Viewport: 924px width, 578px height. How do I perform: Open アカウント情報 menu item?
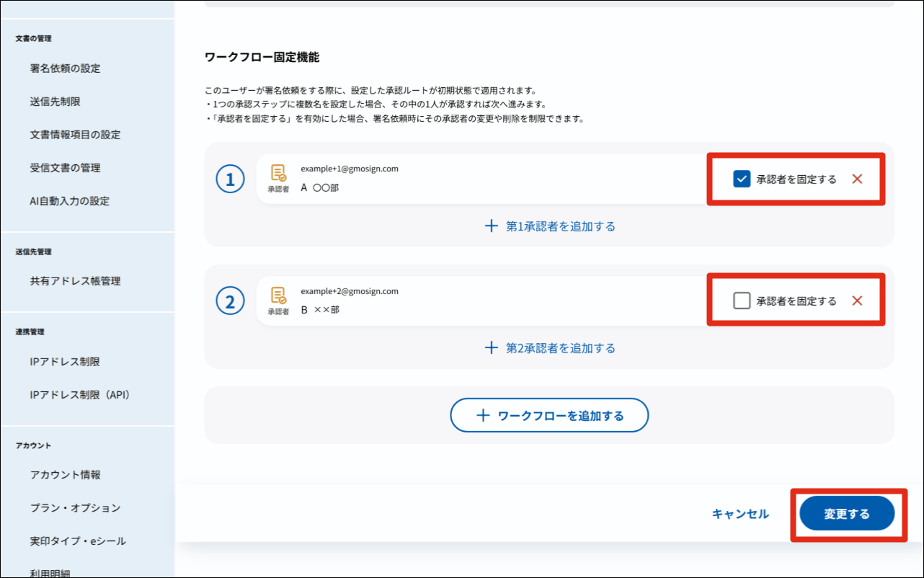click(65, 475)
